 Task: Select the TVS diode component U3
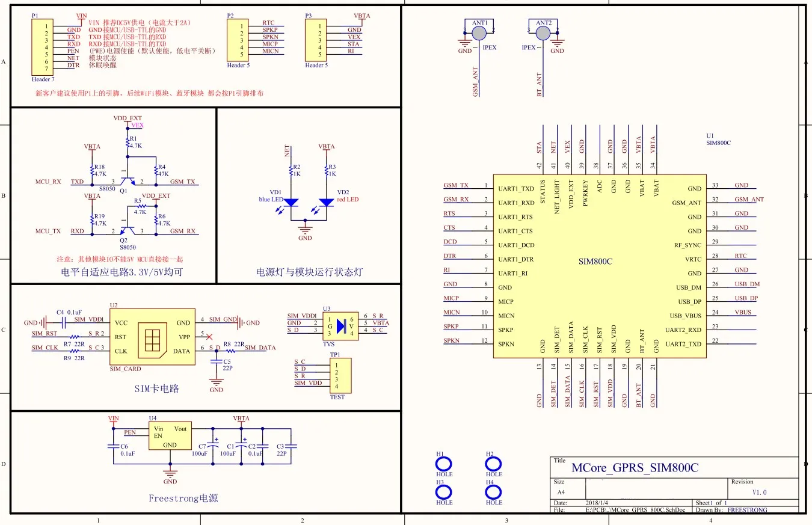(341, 326)
